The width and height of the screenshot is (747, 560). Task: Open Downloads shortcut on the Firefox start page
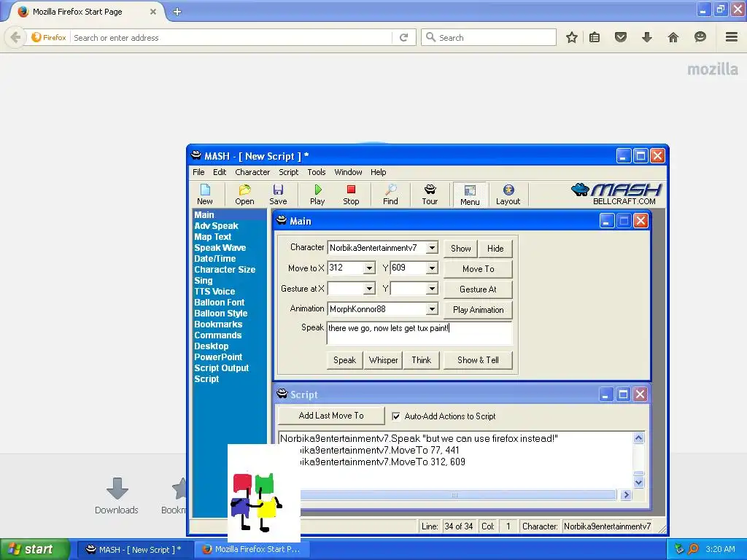click(x=117, y=496)
